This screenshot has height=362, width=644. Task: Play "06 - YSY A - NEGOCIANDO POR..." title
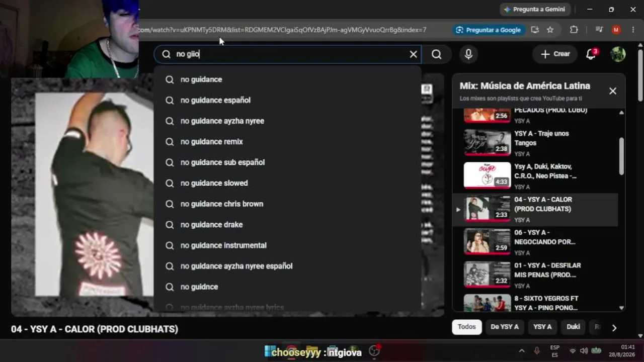coord(545,237)
